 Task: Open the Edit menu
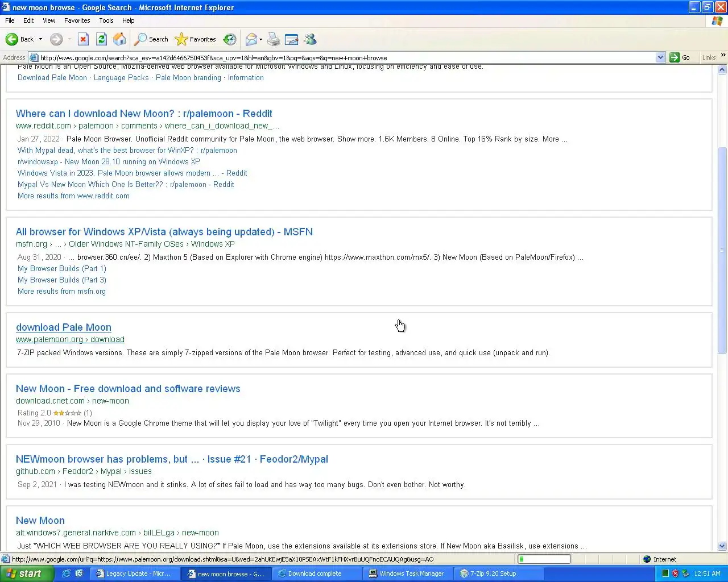pos(28,20)
